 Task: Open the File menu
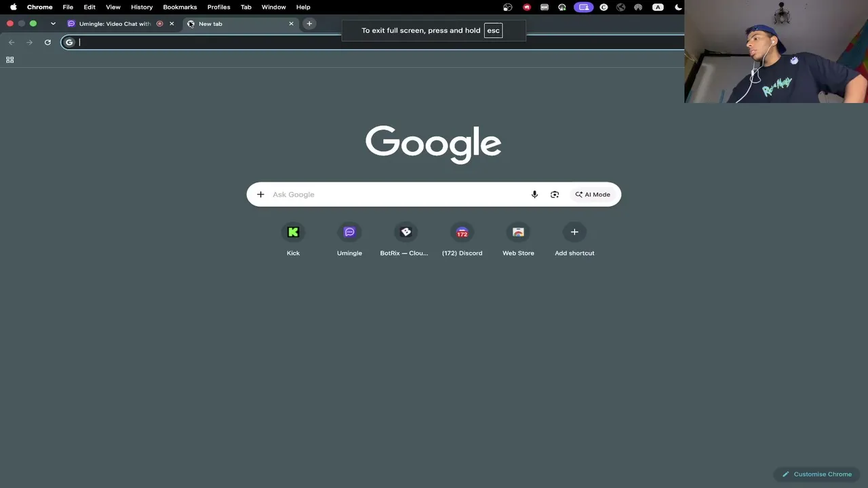(x=68, y=7)
